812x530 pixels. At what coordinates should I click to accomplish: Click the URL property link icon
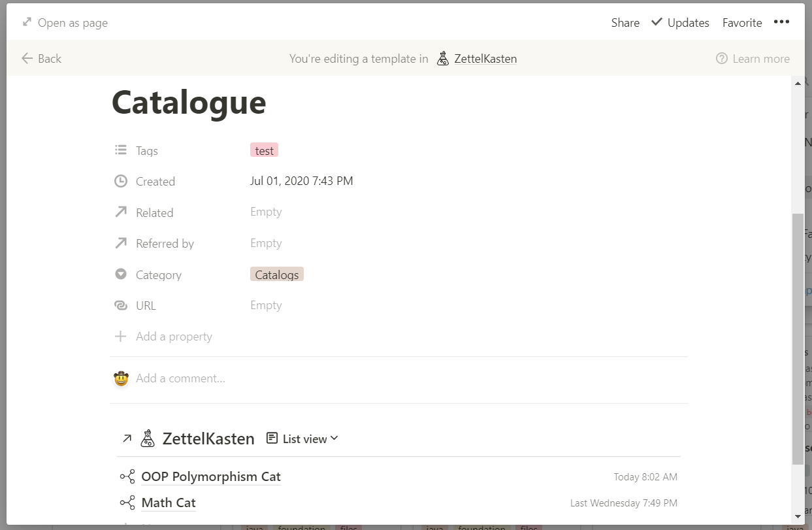[121, 305]
